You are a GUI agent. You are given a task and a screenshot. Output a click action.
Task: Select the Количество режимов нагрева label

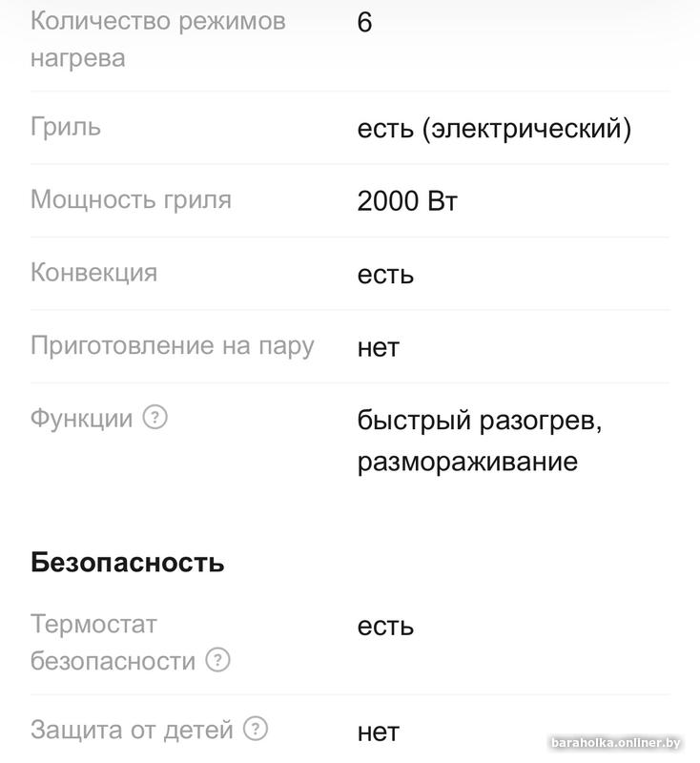(x=157, y=39)
